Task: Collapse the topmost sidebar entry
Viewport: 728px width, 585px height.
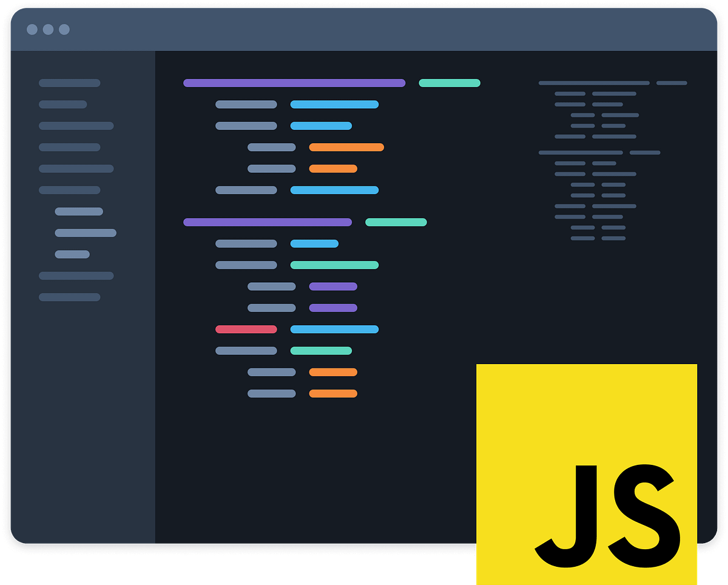Action: coord(69,83)
